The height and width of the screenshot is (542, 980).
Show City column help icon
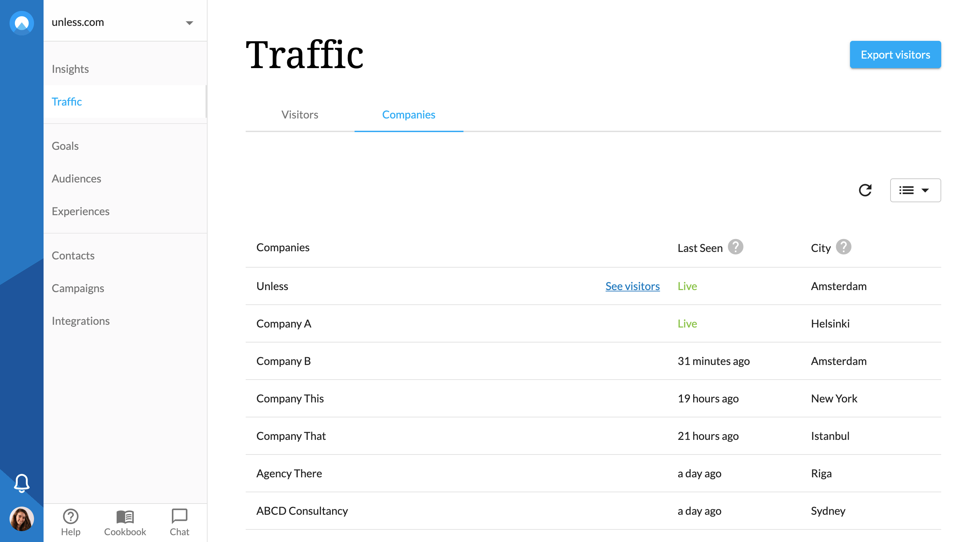(x=844, y=247)
